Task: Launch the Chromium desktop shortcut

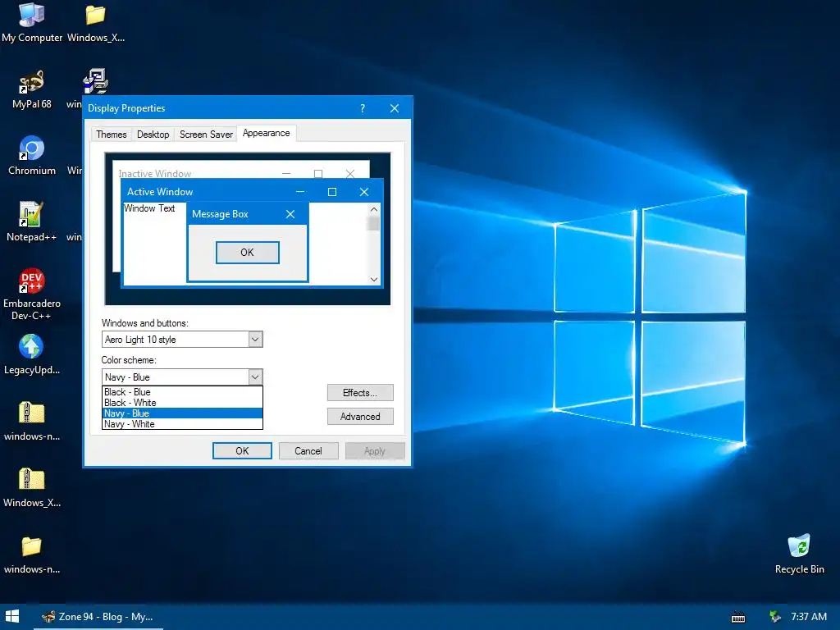Action: (32, 155)
